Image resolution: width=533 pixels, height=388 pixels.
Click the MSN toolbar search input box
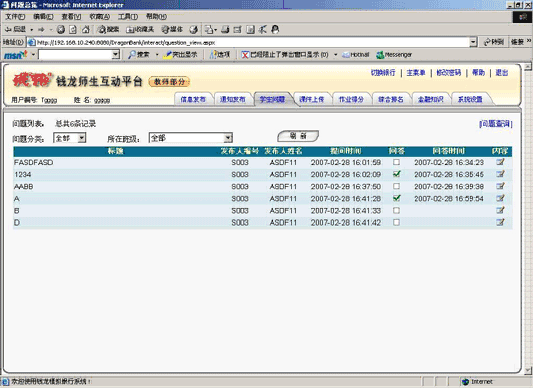[x=75, y=54]
